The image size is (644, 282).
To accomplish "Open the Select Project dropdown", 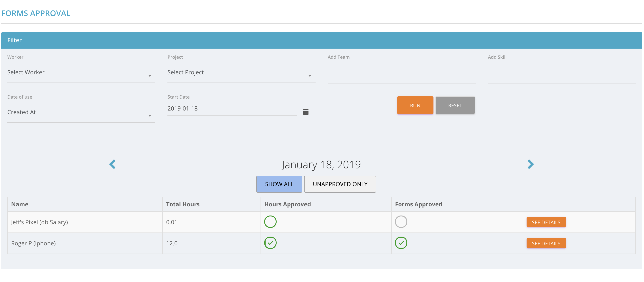I will pyautogui.click(x=241, y=73).
